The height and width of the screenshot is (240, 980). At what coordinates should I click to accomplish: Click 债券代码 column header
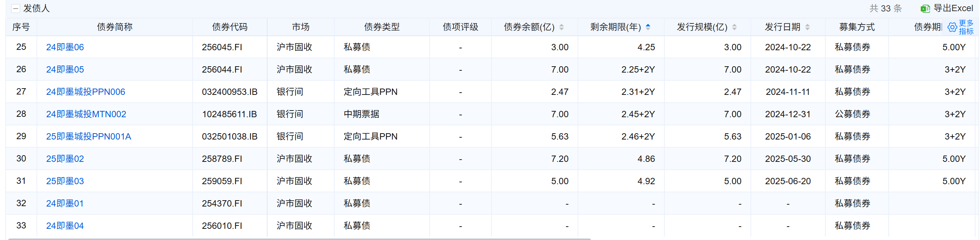[x=230, y=27]
